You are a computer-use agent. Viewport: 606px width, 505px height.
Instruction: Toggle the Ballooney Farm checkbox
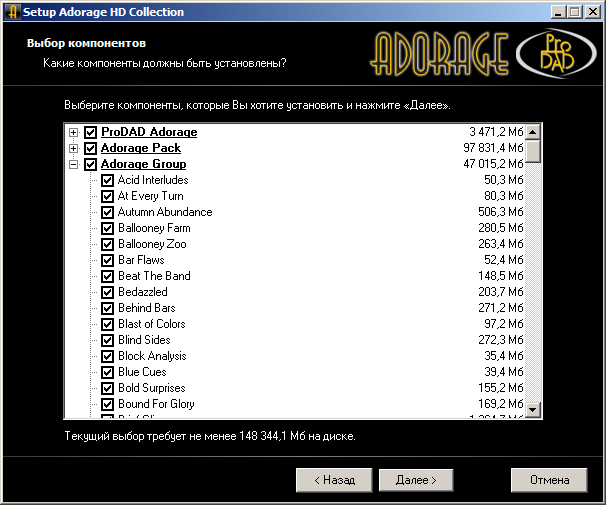point(107,228)
